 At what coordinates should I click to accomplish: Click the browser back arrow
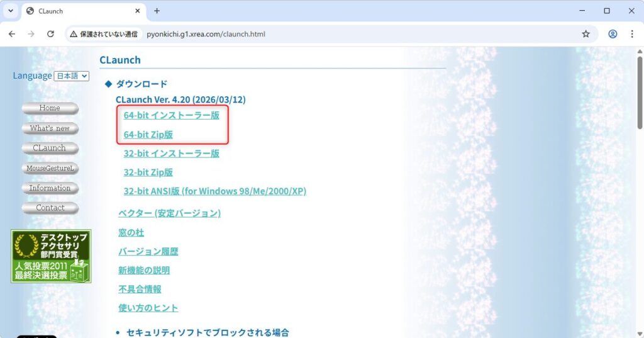11,34
